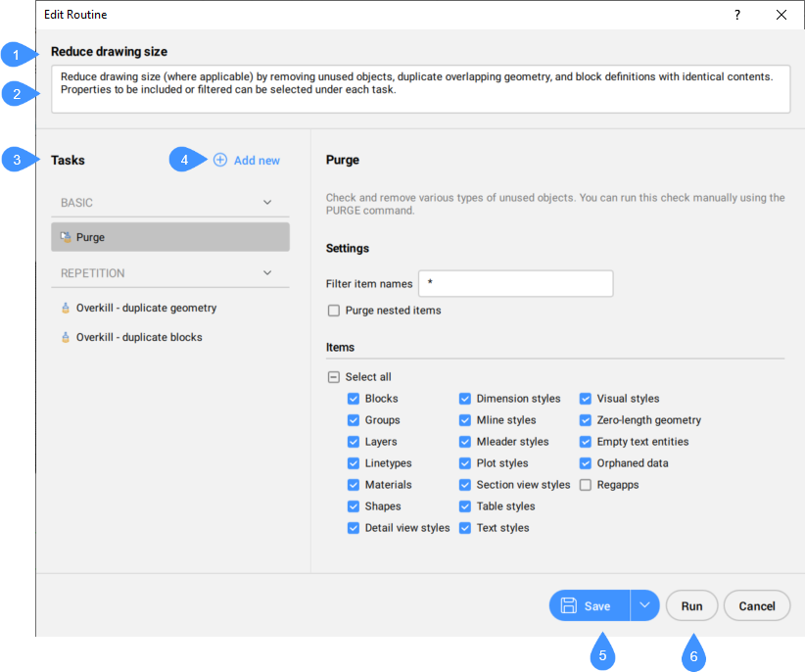Image resolution: width=805 pixels, height=672 pixels.
Task: Uncheck the Zero-length geometry checkbox
Action: [x=586, y=420]
